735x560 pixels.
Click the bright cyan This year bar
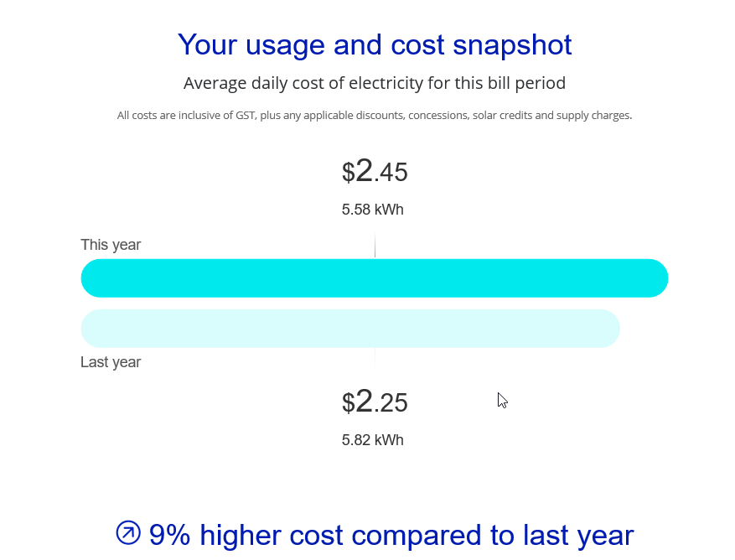click(x=375, y=278)
